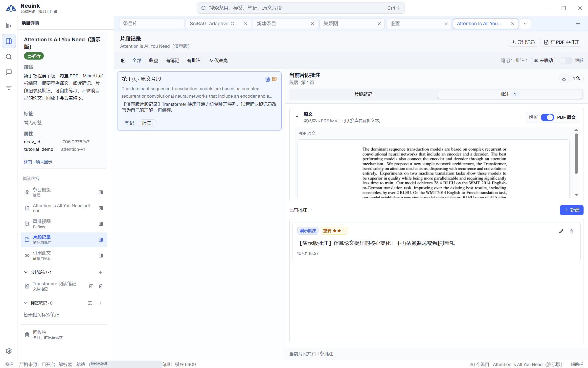Click the 导出记录 button
Screen dimensions: 588x368
coord(523,42)
